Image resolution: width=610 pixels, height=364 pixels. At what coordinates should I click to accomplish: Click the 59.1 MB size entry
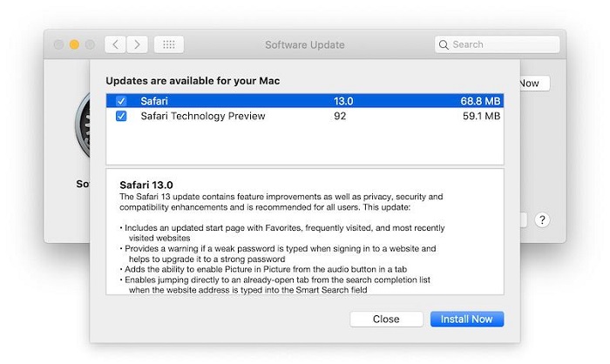(480, 116)
